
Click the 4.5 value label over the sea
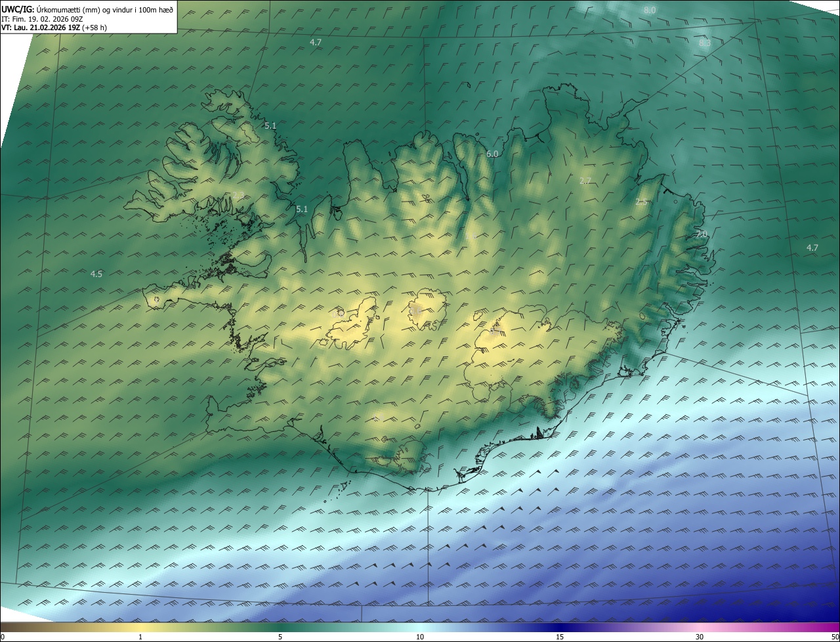point(96,274)
